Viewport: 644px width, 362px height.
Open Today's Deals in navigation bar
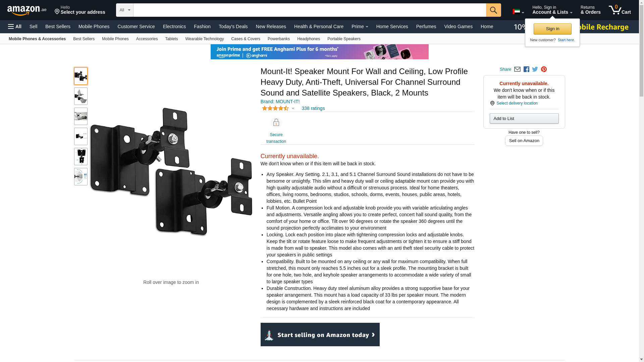pyautogui.click(x=233, y=26)
